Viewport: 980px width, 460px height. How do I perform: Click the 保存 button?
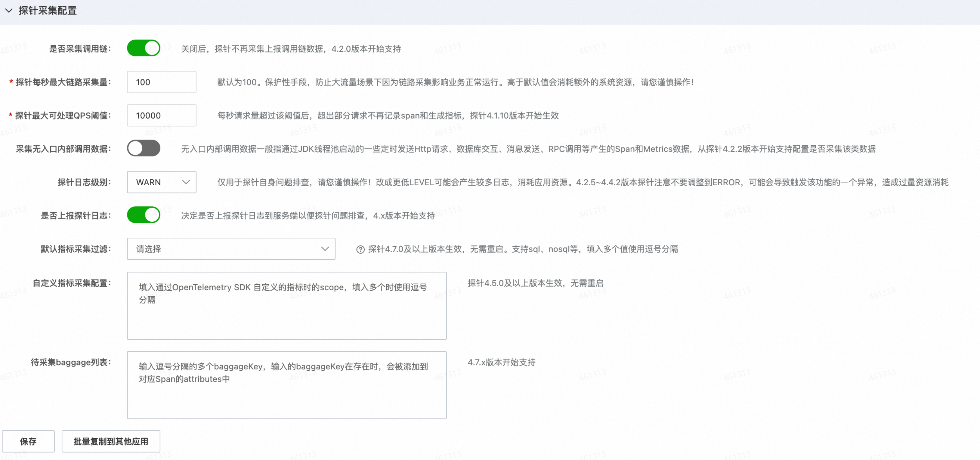click(x=28, y=441)
